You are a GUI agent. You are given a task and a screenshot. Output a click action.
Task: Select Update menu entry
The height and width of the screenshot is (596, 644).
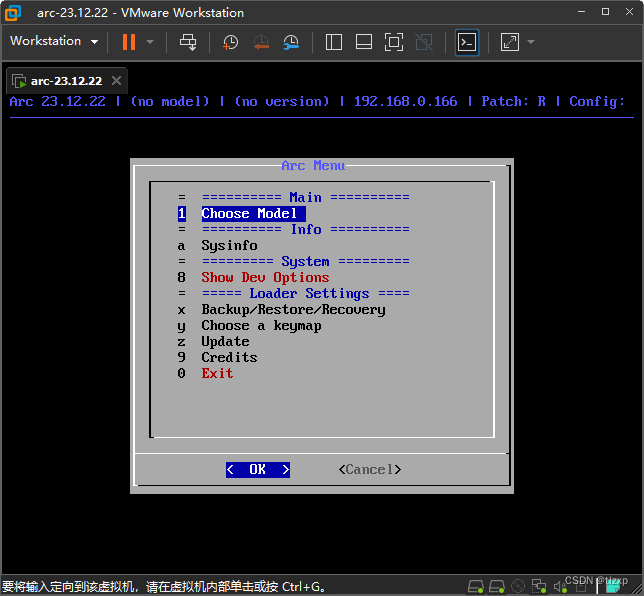tap(225, 342)
